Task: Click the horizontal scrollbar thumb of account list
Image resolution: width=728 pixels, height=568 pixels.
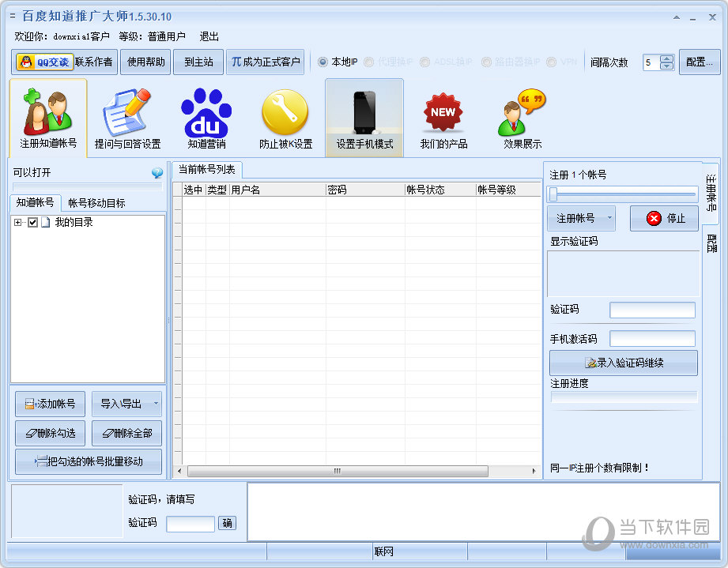Action: pos(338,471)
